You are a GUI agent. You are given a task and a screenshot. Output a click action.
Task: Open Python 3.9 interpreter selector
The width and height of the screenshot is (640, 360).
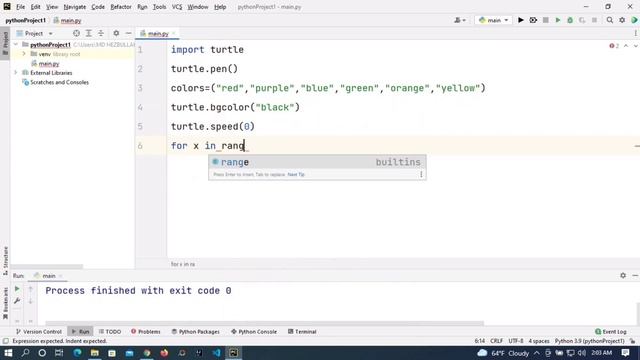(589, 341)
